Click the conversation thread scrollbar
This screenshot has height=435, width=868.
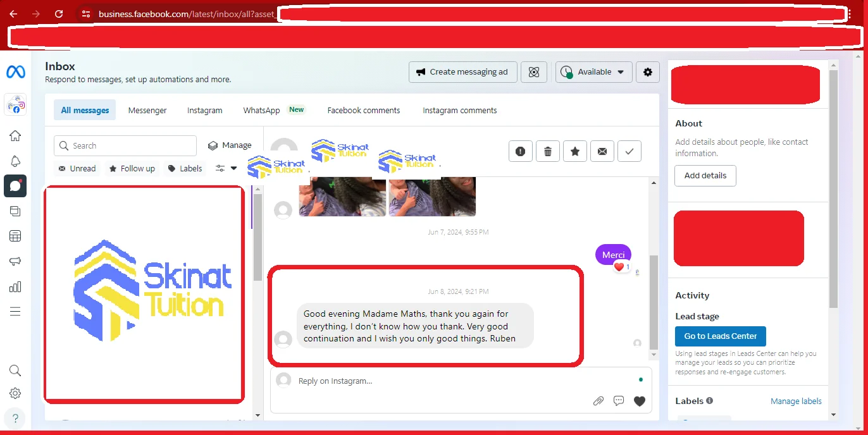[x=654, y=303]
